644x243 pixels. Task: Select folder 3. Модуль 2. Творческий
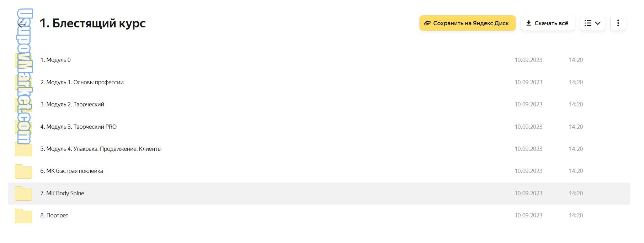coord(72,104)
